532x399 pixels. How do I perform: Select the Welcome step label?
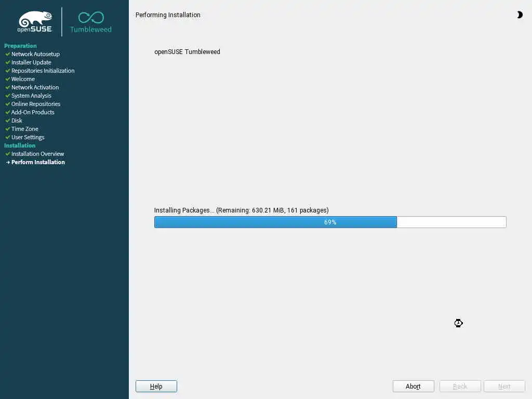pyautogui.click(x=23, y=79)
